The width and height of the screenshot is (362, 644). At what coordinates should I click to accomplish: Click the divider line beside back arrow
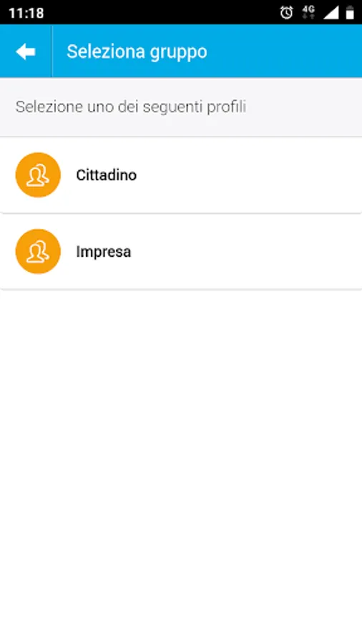[52, 52]
